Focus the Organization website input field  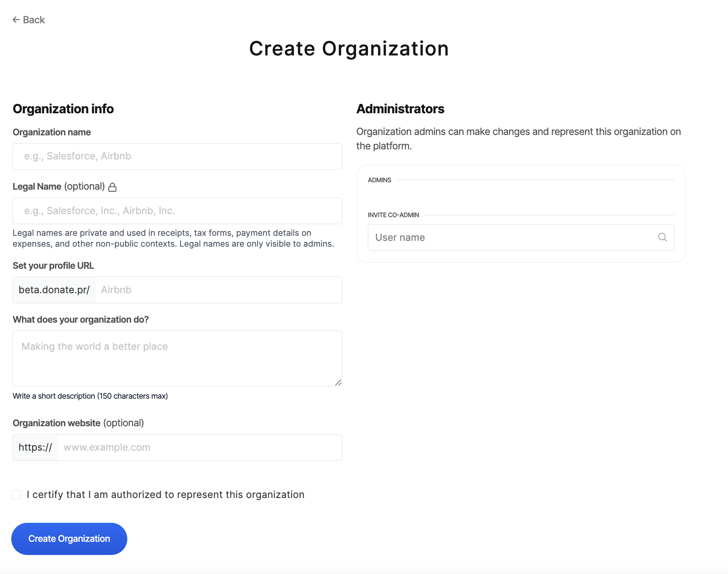click(199, 448)
